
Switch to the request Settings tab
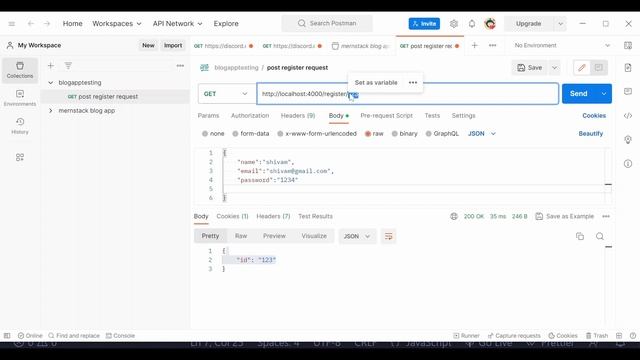463,116
